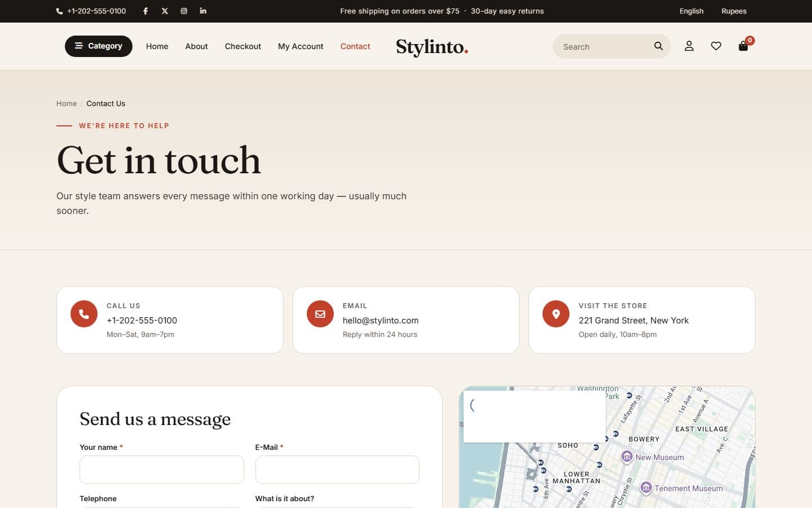Click the Mon–Sat, 9am–7pm hours text

click(x=140, y=334)
